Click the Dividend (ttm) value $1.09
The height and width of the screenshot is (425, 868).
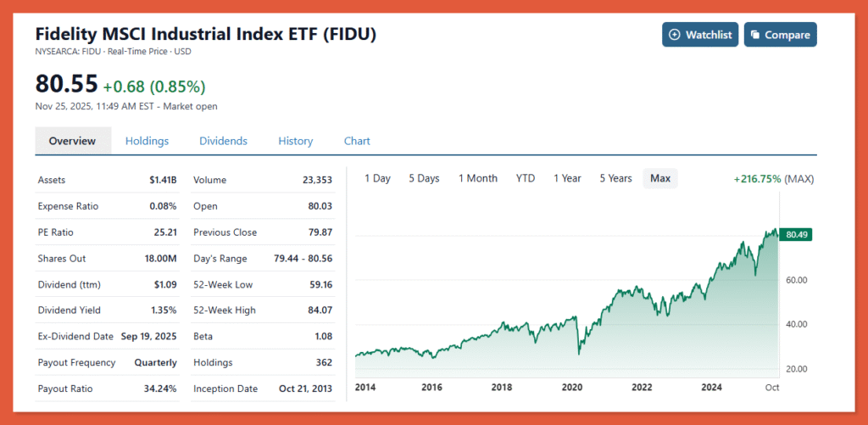[165, 285]
